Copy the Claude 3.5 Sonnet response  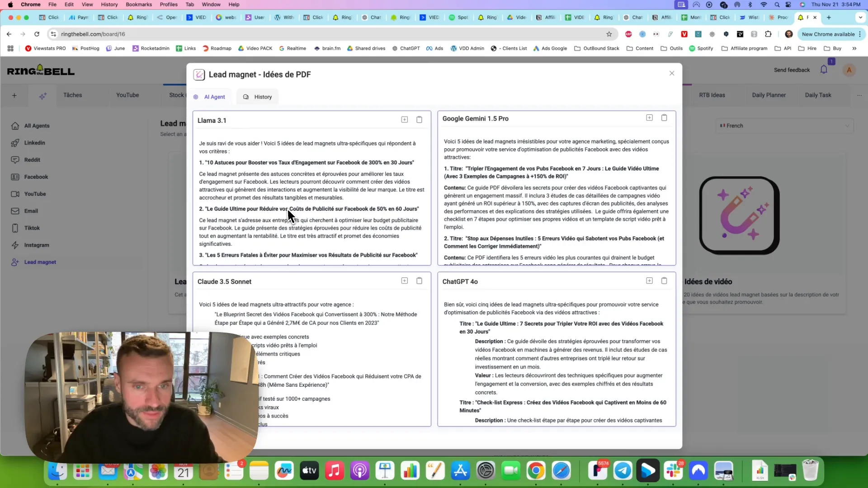pos(419,281)
